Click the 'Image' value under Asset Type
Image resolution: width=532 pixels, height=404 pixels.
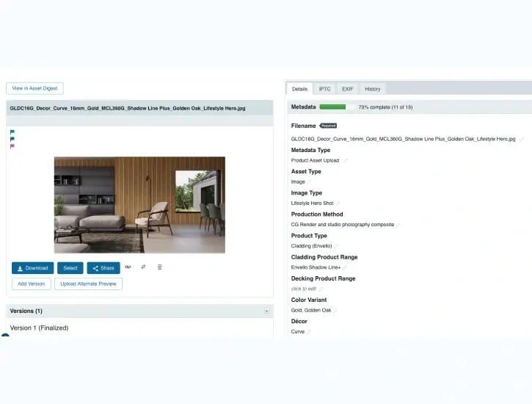click(298, 182)
